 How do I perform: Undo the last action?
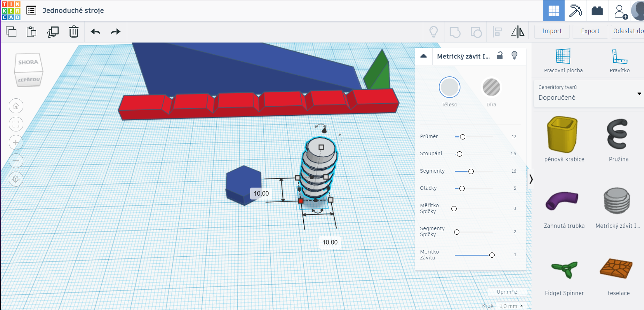(x=95, y=32)
